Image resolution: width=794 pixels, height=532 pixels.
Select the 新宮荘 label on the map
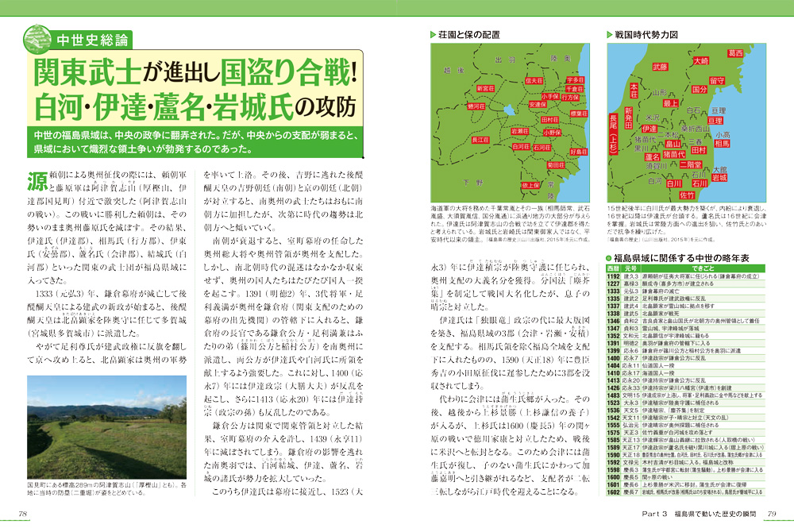tap(485, 89)
